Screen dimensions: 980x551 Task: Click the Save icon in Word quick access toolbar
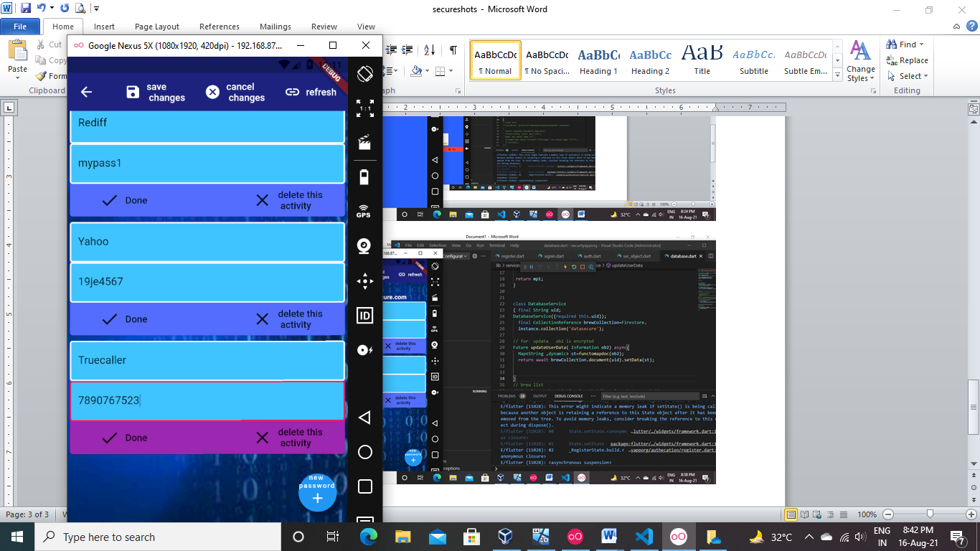click(26, 9)
